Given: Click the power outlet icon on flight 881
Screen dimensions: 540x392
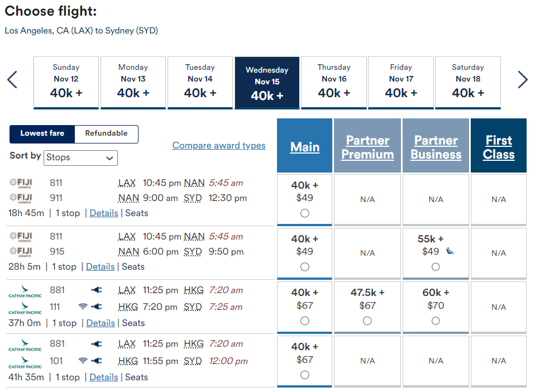Looking at the screenshot, I should coord(96,290).
